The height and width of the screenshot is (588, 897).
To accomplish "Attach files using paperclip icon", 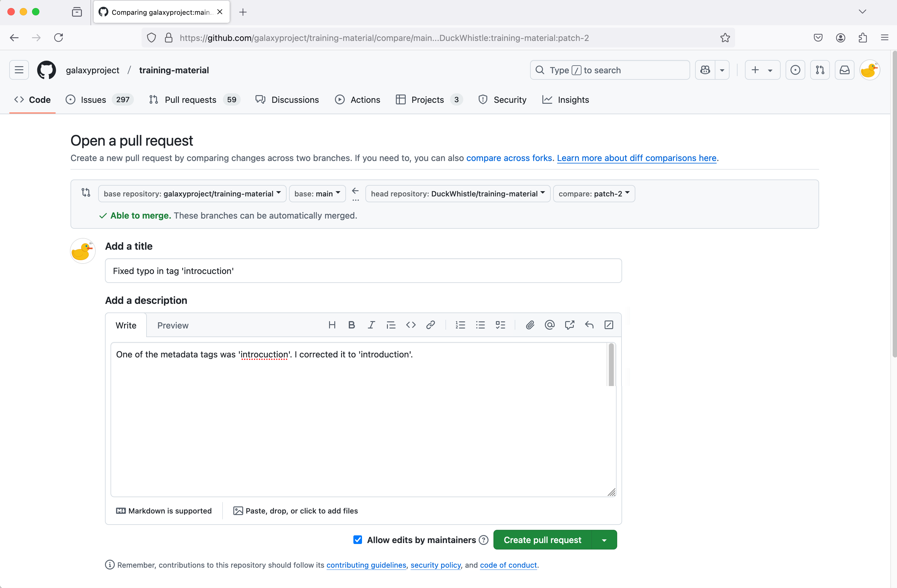I will [530, 325].
